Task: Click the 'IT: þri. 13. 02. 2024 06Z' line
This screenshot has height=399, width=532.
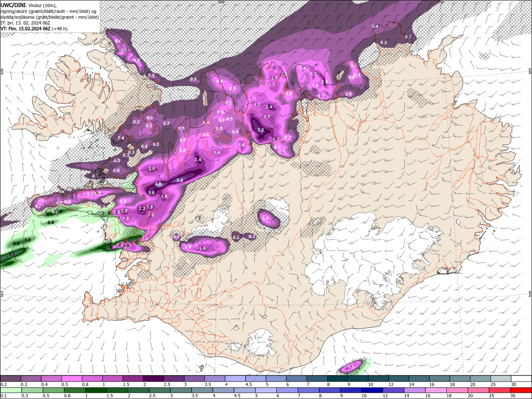Action: (25, 23)
